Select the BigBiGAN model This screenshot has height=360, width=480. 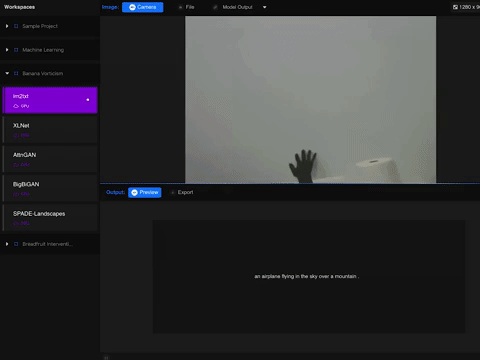pyautogui.click(x=50, y=188)
